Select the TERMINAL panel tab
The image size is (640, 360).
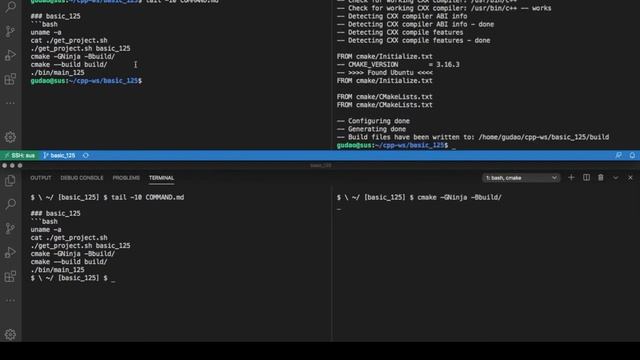161,178
